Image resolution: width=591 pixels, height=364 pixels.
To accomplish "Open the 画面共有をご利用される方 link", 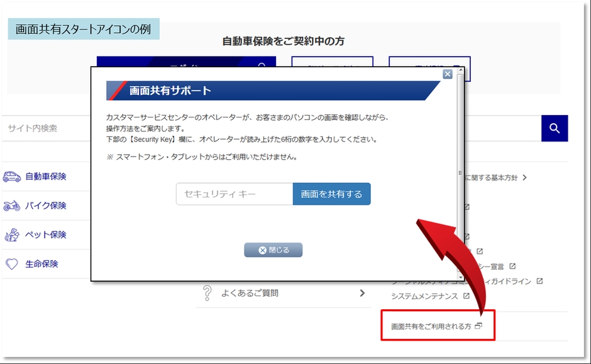I will point(431,326).
